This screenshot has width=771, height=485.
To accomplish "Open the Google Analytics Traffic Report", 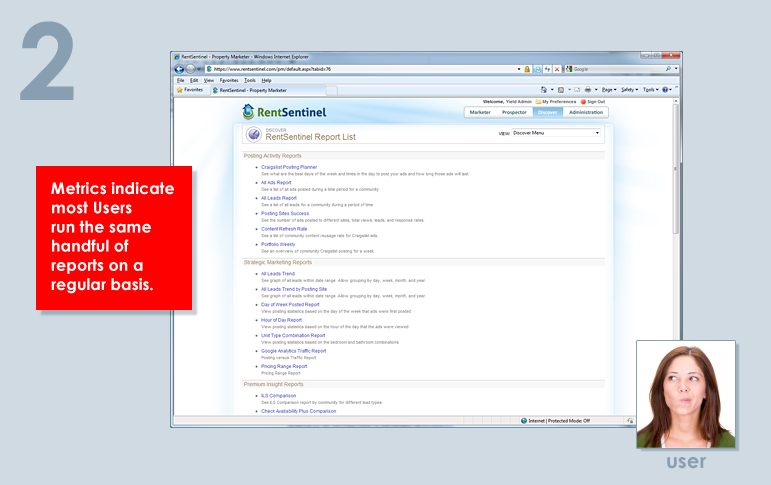I will pos(293,351).
